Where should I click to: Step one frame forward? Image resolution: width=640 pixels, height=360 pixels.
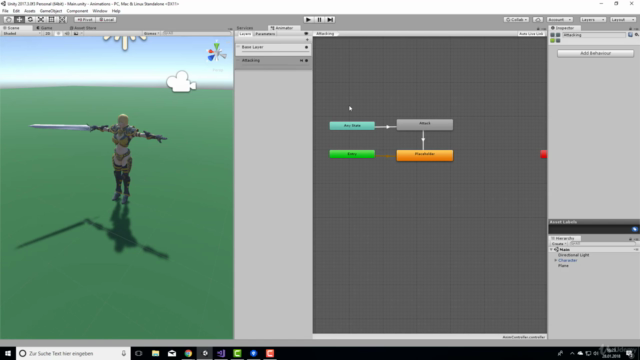tap(330, 20)
